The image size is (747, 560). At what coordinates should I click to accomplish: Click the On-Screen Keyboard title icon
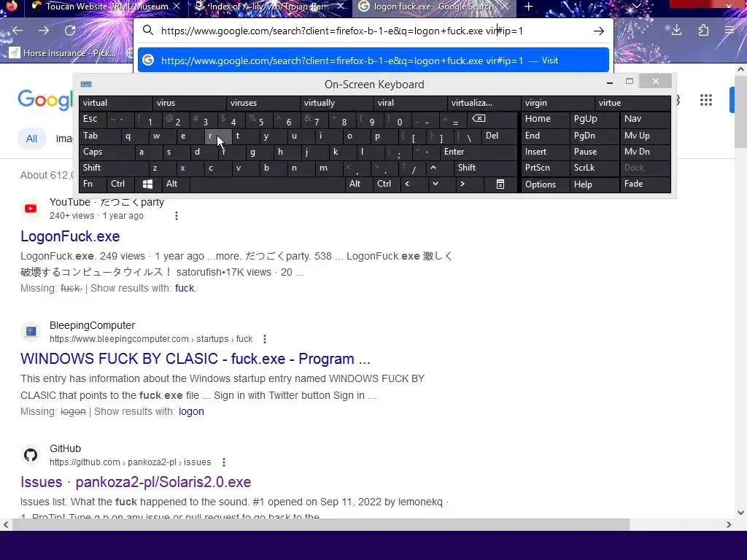[x=86, y=85]
